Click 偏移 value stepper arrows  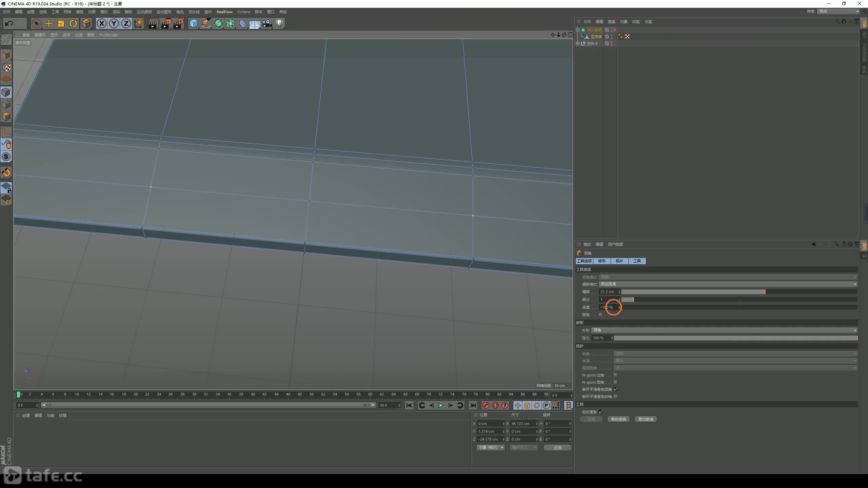coord(619,292)
